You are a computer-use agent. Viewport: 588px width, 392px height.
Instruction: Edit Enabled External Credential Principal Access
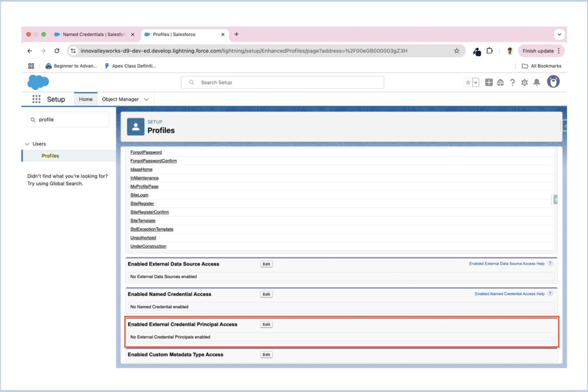(x=266, y=324)
